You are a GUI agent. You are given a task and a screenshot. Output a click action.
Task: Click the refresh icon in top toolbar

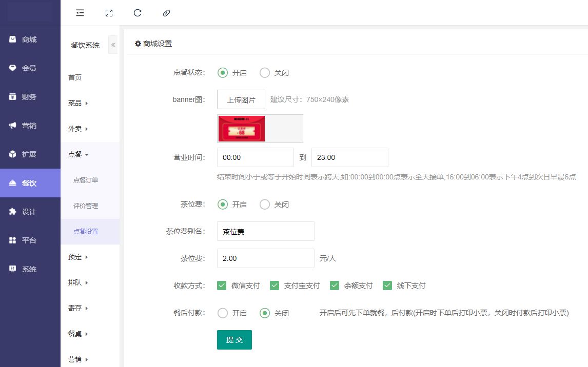(138, 13)
